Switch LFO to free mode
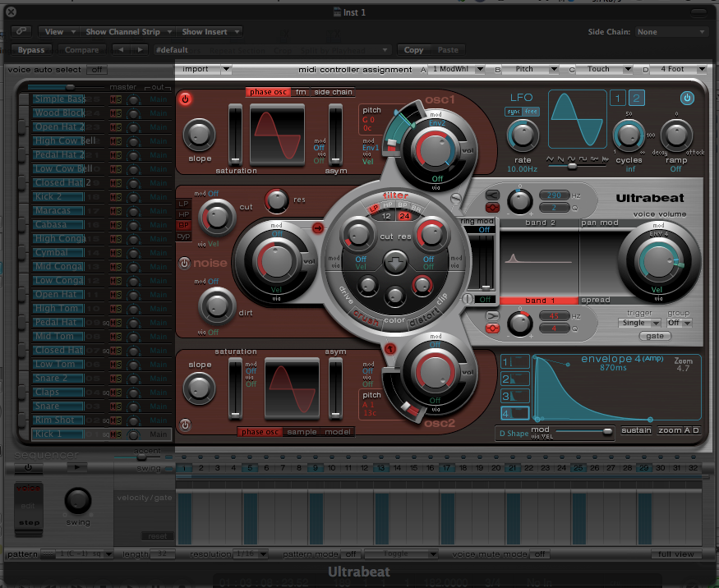 (x=532, y=112)
